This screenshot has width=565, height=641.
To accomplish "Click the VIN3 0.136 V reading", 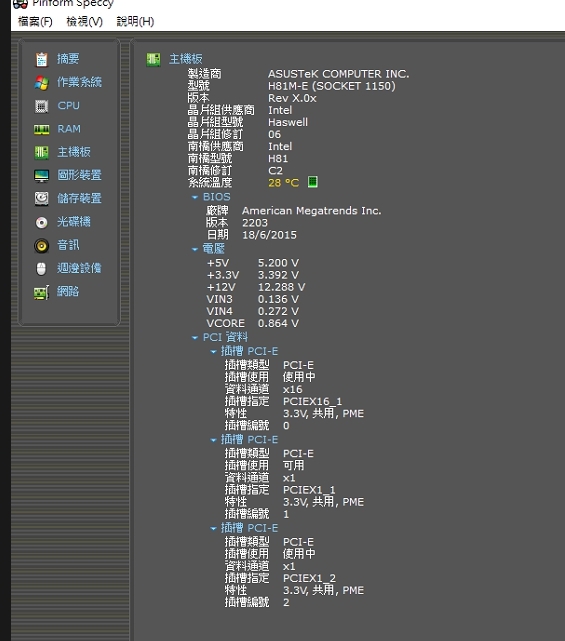I will [x=278, y=299].
